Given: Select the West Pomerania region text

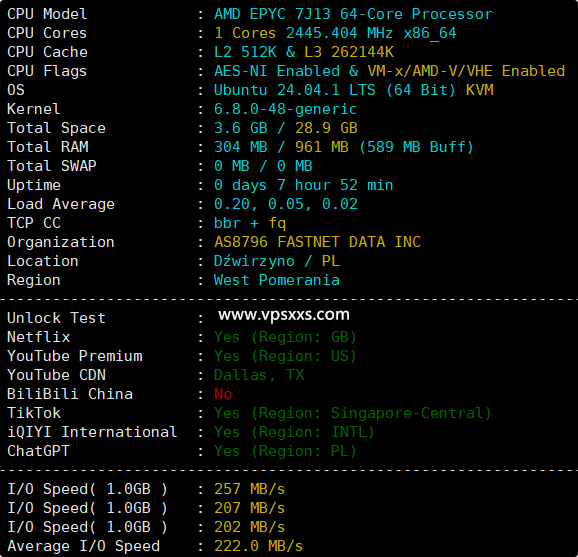Looking at the screenshot, I should tap(276, 280).
